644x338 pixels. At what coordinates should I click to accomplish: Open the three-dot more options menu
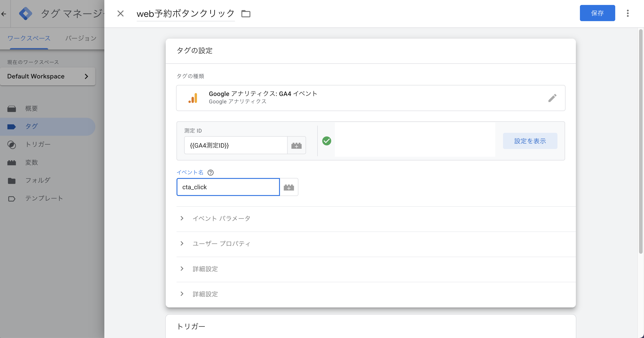(628, 13)
